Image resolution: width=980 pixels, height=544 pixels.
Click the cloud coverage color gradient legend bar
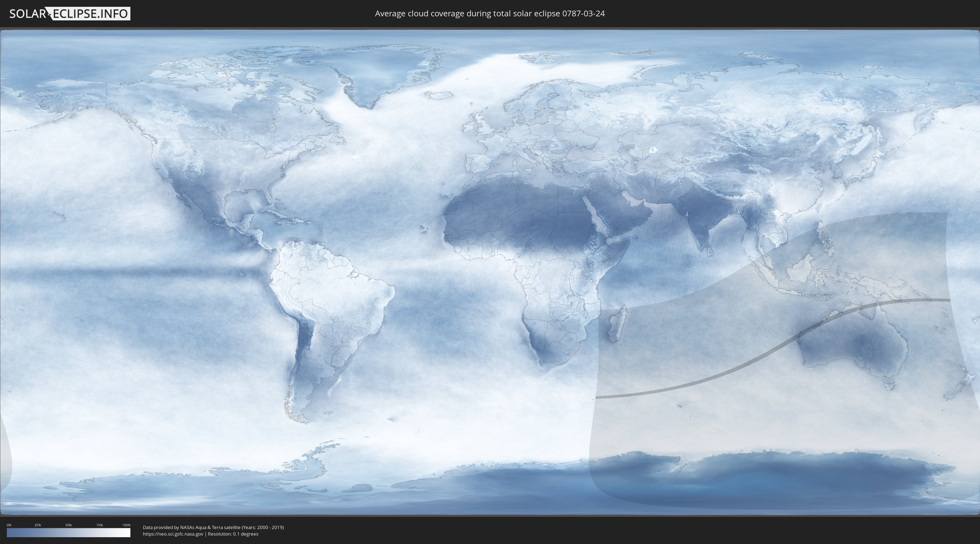(69, 533)
